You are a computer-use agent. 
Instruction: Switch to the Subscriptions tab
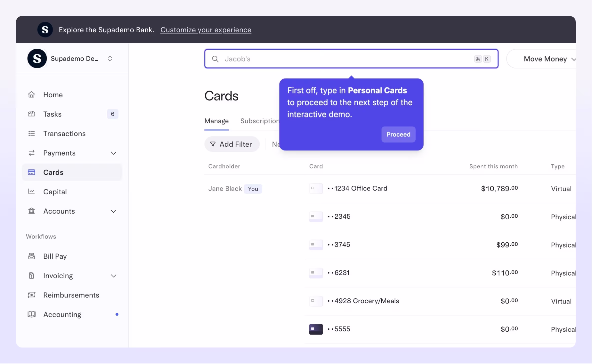260,121
